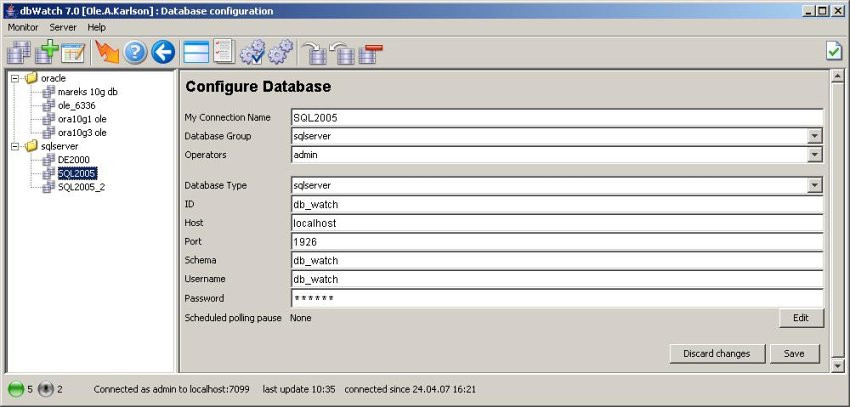Select ora10g1 ole in tree
Viewport: 850px width, 407px height.
pos(82,119)
